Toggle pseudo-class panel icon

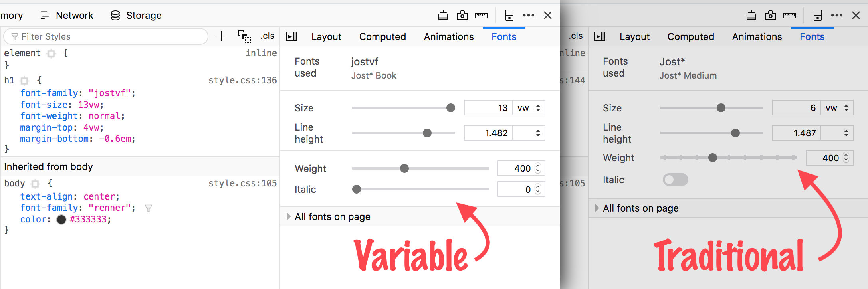pyautogui.click(x=244, y=36)
